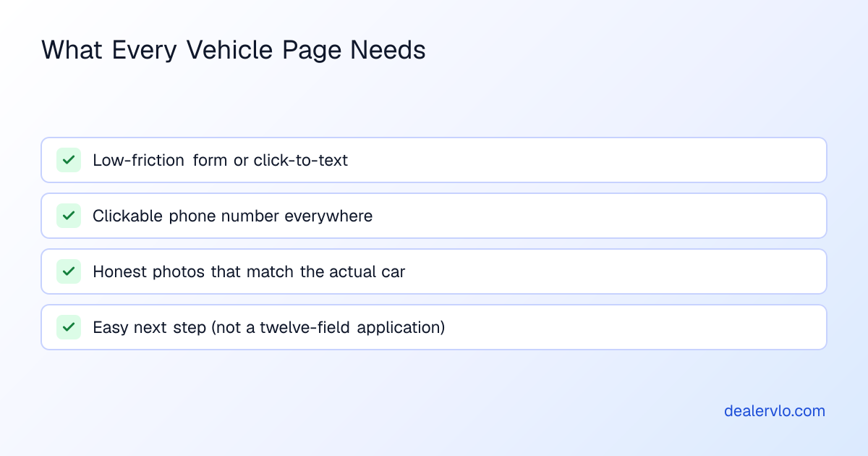Click the phrase click-to-text in first item
This screenshot has width=868, height=456.
[x=301, y=160]
